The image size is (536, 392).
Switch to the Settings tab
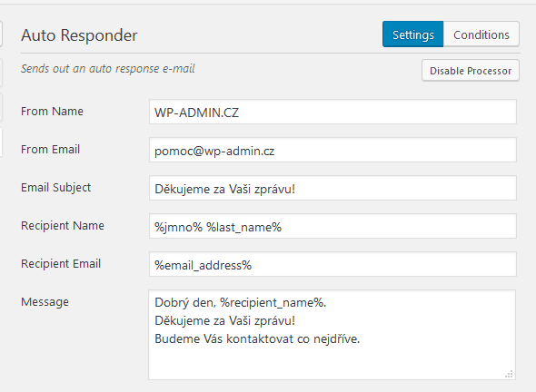pyautogui.click(x=413, y=34)
